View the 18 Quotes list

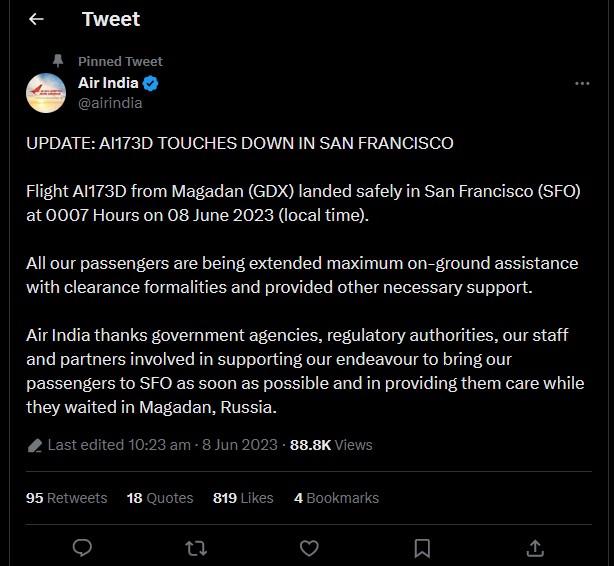coord(160,498)
